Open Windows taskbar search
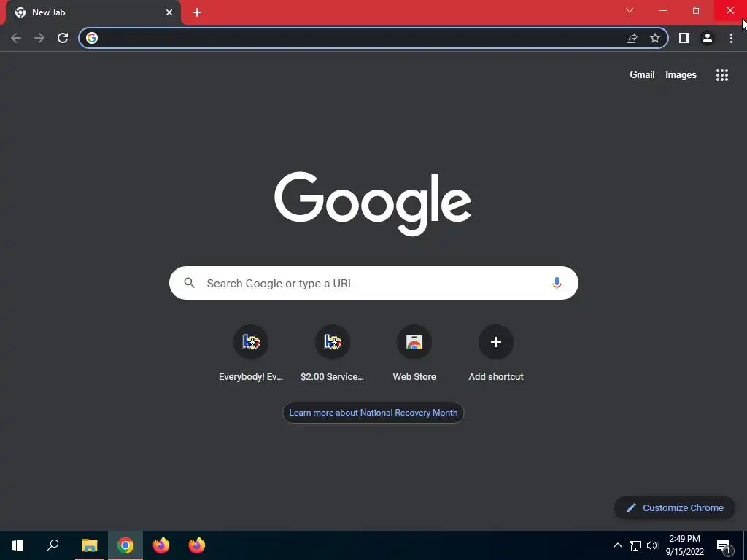 pyautogui.click(x=53, y=545)
